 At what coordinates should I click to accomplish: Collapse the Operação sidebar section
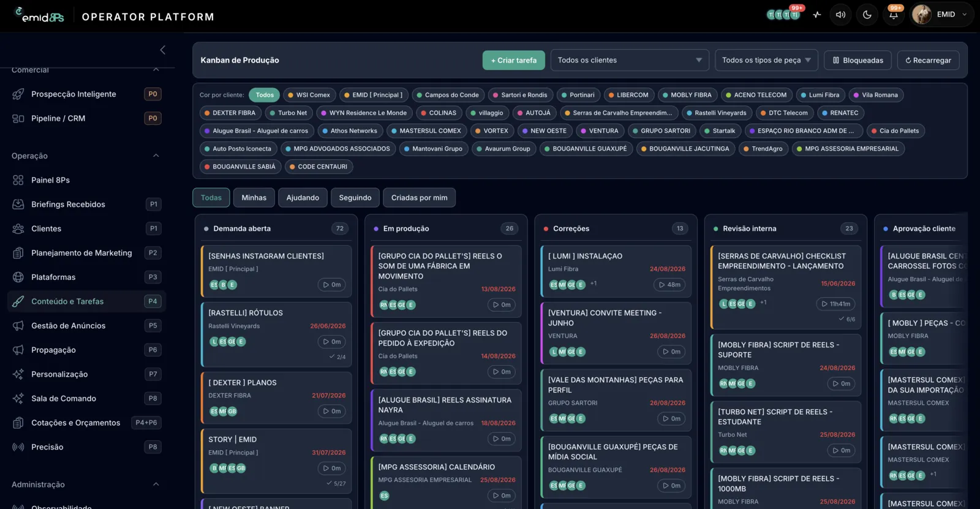point(156,156)
